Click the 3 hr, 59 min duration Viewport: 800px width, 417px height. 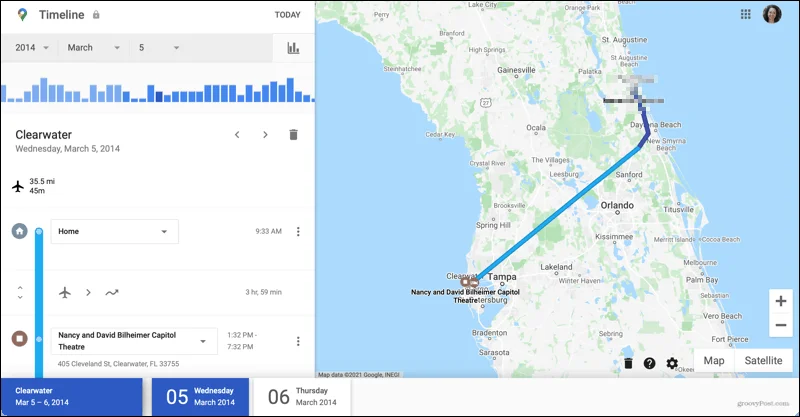click(x=263, y=292)
